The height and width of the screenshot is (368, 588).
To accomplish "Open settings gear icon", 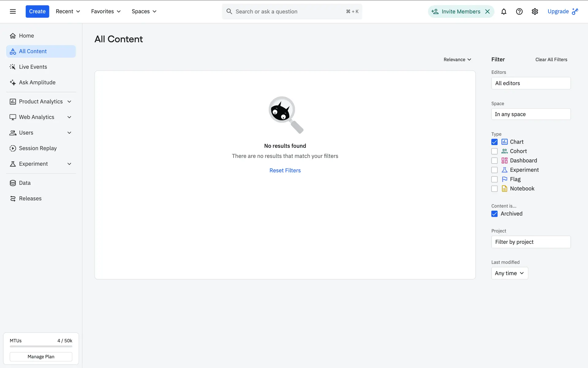I will 535,12.
